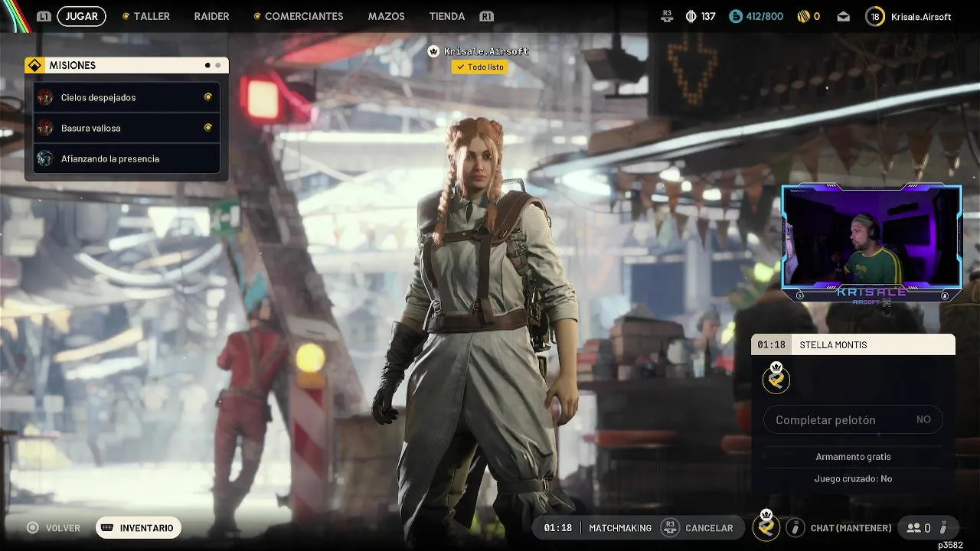Click the level 18 ring badge
Screen dimensions: 980x551
coord(875,16)
